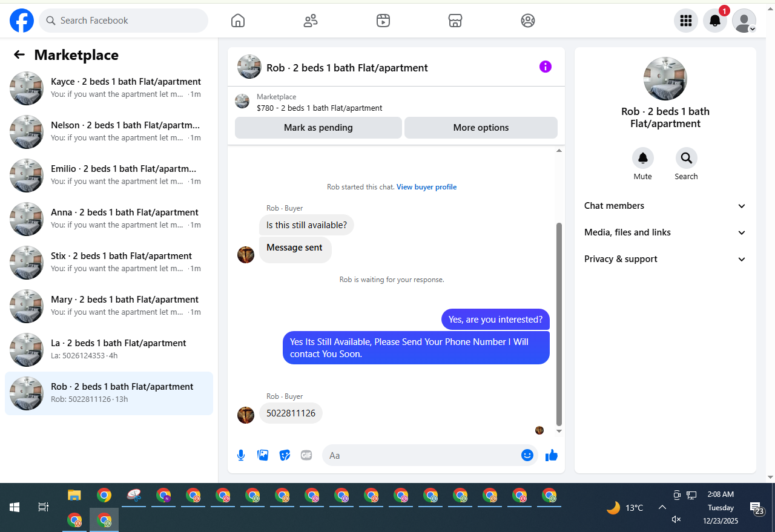Open the Video (Reels) icon in top bar
The image size is (775, 532).
point(383,21)
